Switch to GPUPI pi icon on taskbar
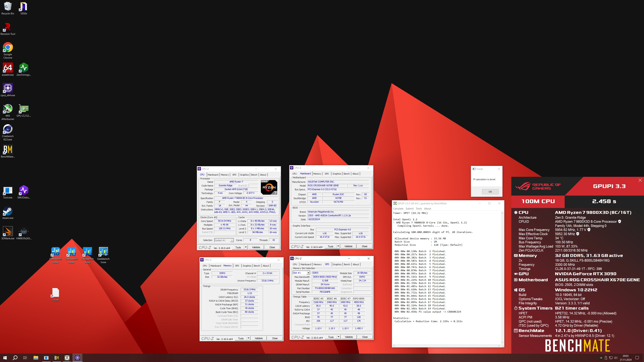 click(x=67, y=358)
